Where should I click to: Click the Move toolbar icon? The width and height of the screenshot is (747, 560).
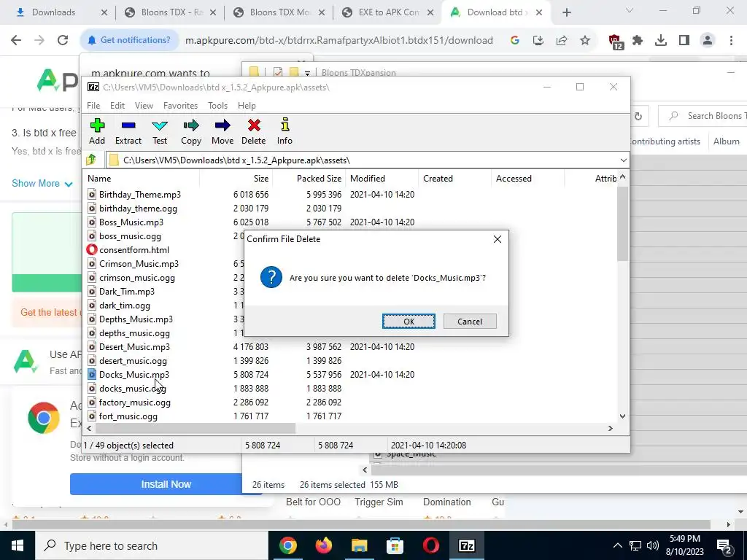point(222,125)
